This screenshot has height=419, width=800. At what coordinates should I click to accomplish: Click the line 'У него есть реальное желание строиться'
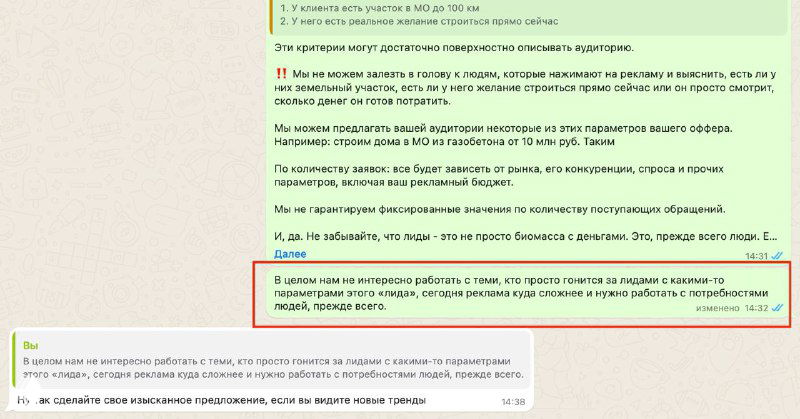click(419, 21)
